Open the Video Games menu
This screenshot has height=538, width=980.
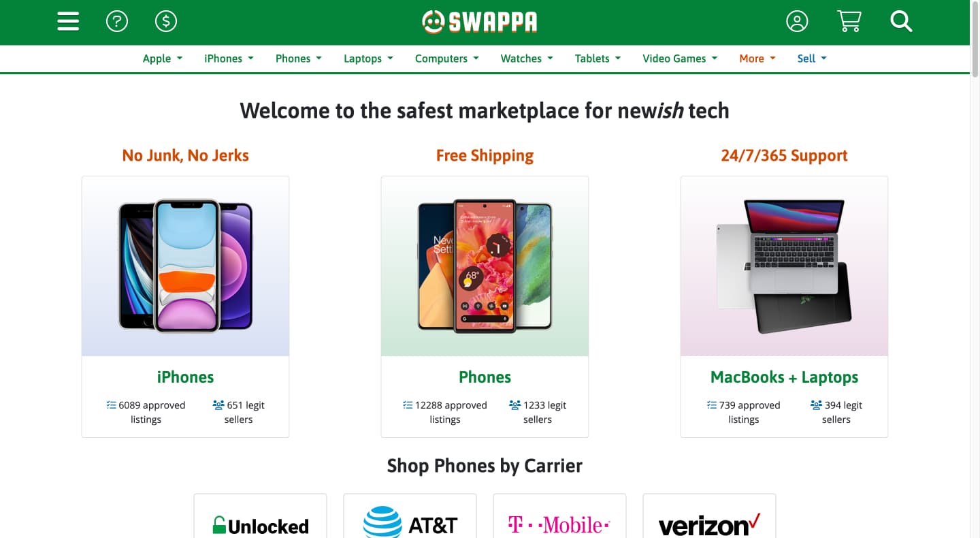(x=680, y=59)
